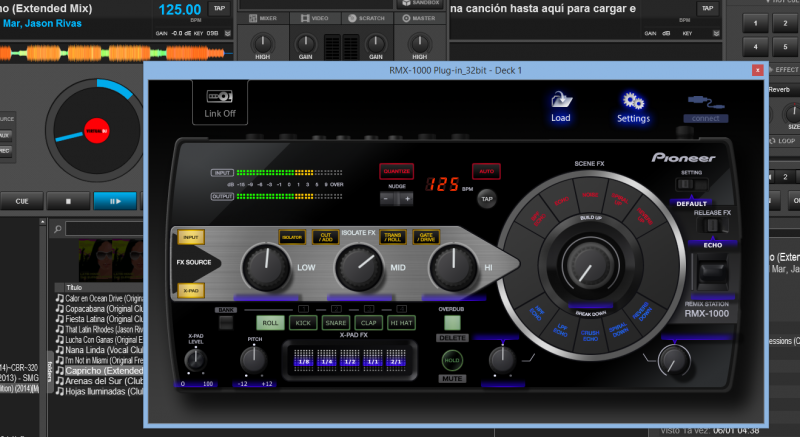
Task: Toggle the TRANS/ROLL isolate effect
Action: (x=392, y=237)
